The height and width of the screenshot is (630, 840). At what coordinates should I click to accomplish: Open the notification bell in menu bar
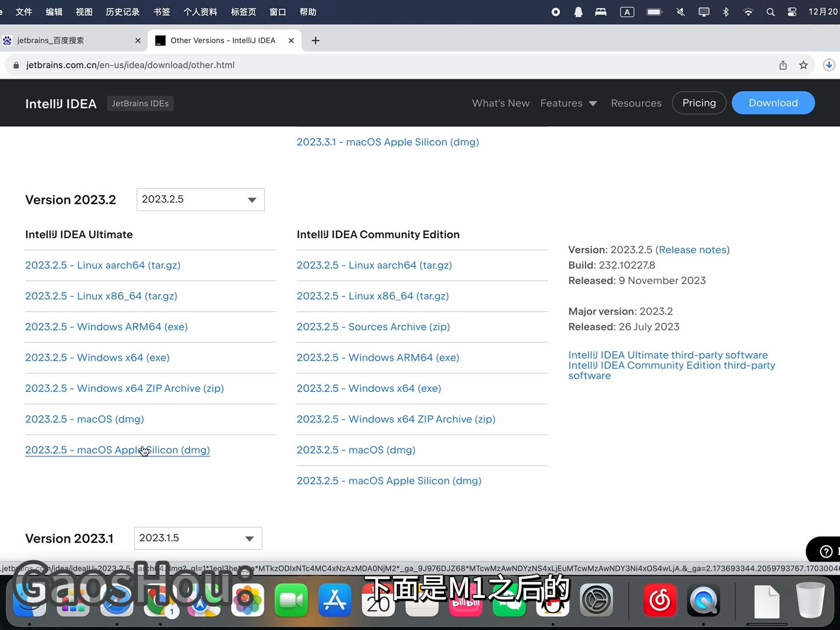578,12
